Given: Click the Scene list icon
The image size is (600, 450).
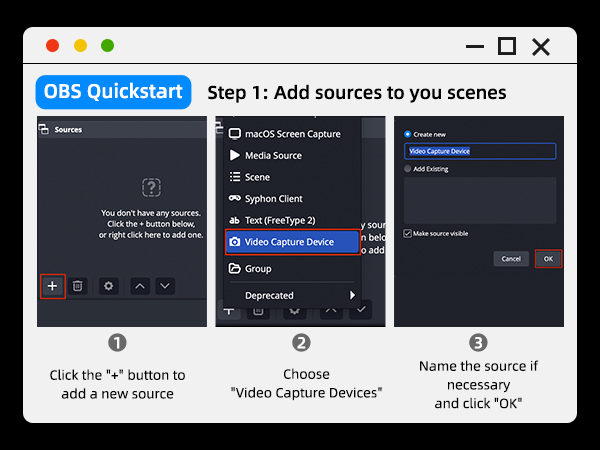Looking at the screenshot, I should (235, 177).
